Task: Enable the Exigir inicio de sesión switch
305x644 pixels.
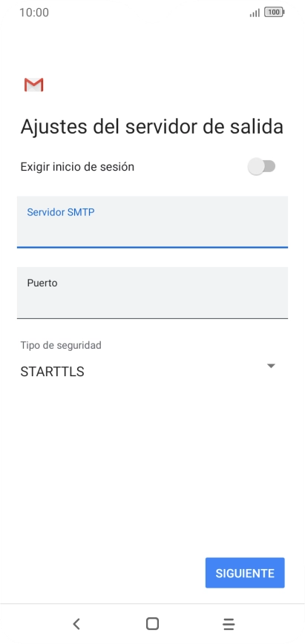Action: tap(261, 167)
